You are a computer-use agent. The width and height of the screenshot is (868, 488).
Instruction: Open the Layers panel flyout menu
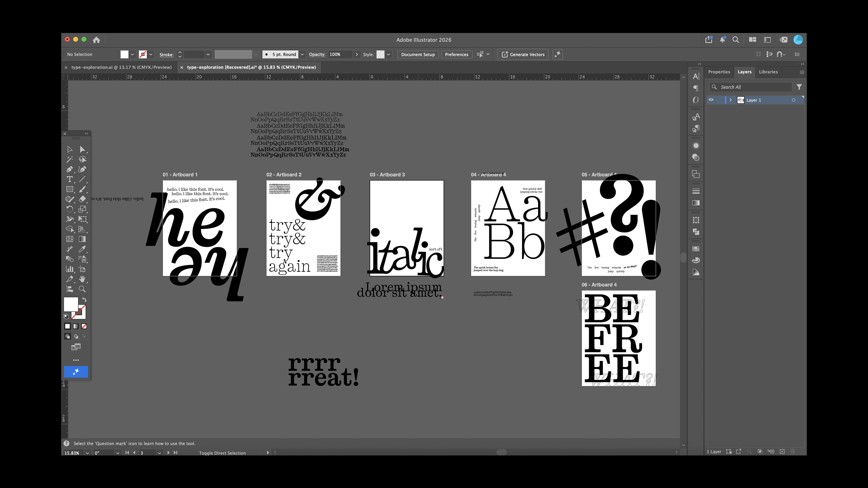tap(802, 72)
